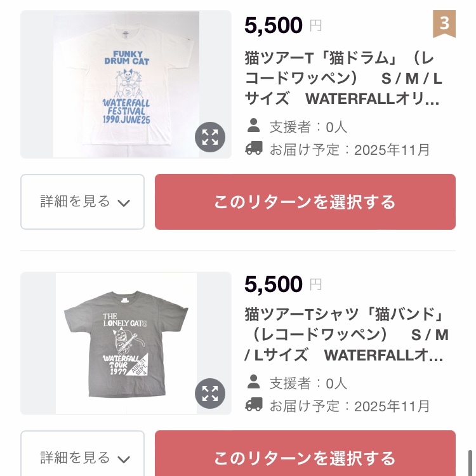
Task: Expand 詳細を見る for the 猫バンド return
Action: point(83,457)
